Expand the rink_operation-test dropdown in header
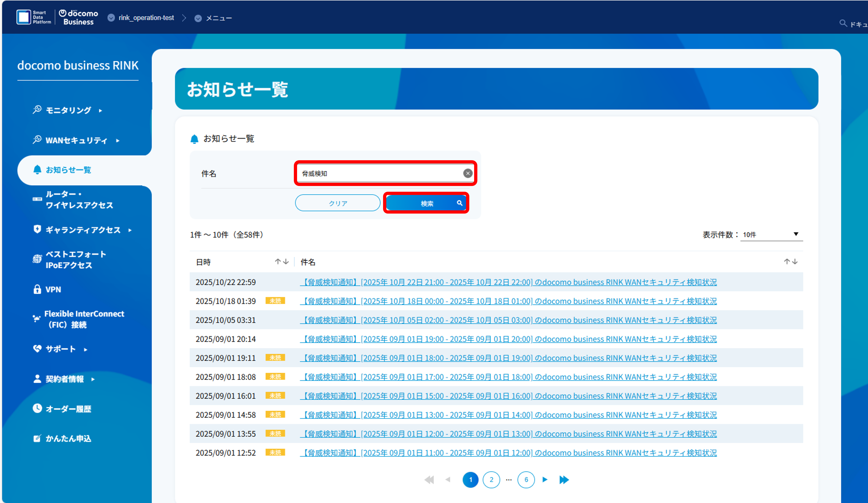 click(111, 18)
